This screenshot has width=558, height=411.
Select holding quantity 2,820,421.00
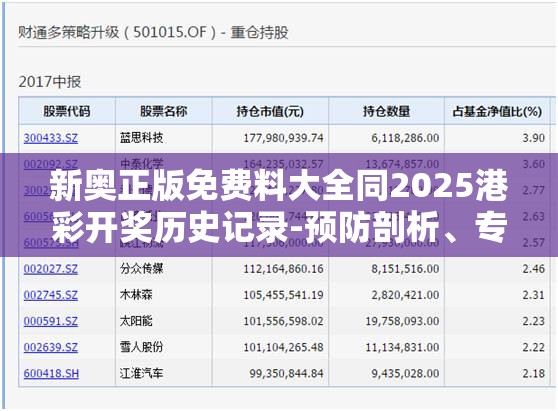tap(405, 295)
